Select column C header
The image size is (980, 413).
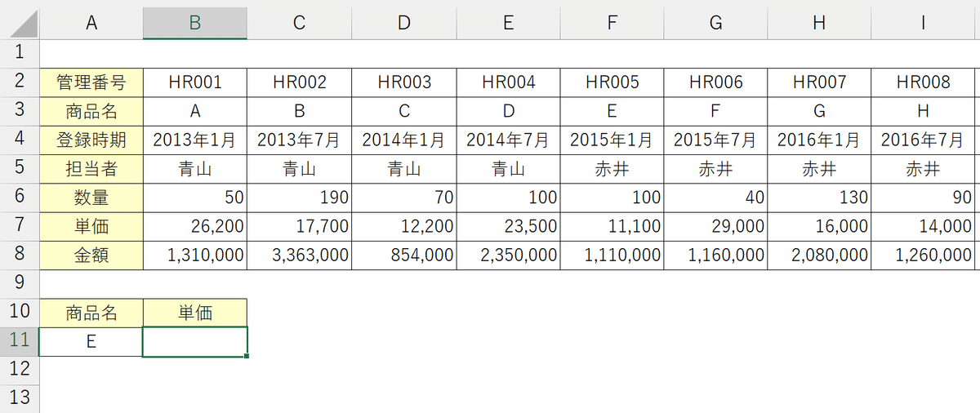point(299,24)
